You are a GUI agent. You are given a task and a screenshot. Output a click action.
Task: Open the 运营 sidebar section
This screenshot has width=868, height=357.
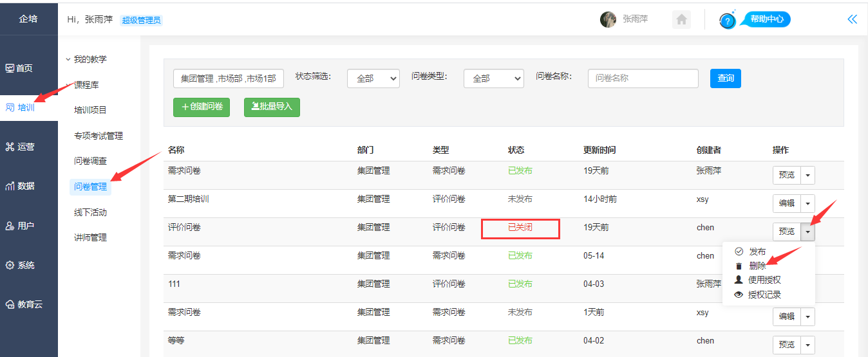pos(20,147)
